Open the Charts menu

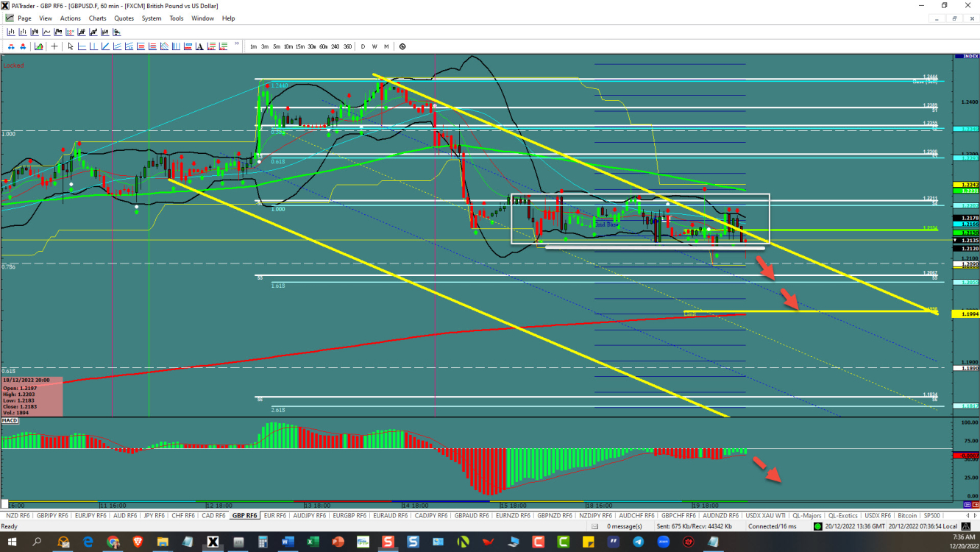[x=97, y=18]
